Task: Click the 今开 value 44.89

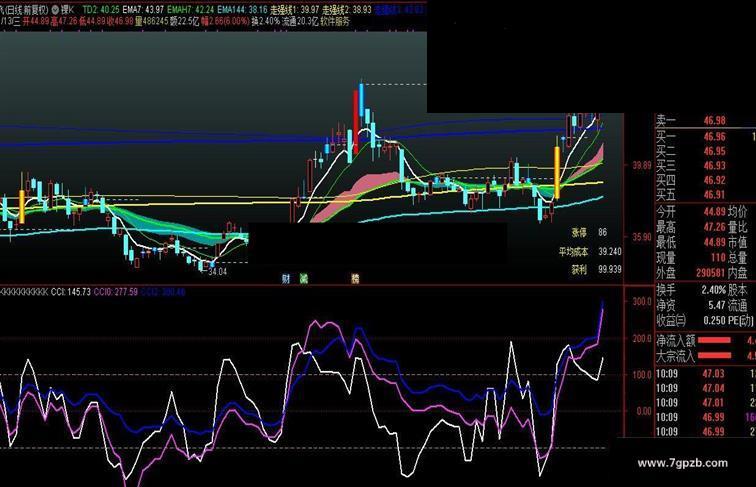Action: tap(714, 211)
